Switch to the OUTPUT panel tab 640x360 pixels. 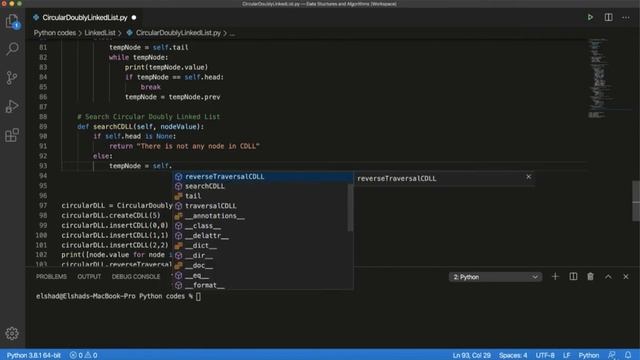point(89,277)
